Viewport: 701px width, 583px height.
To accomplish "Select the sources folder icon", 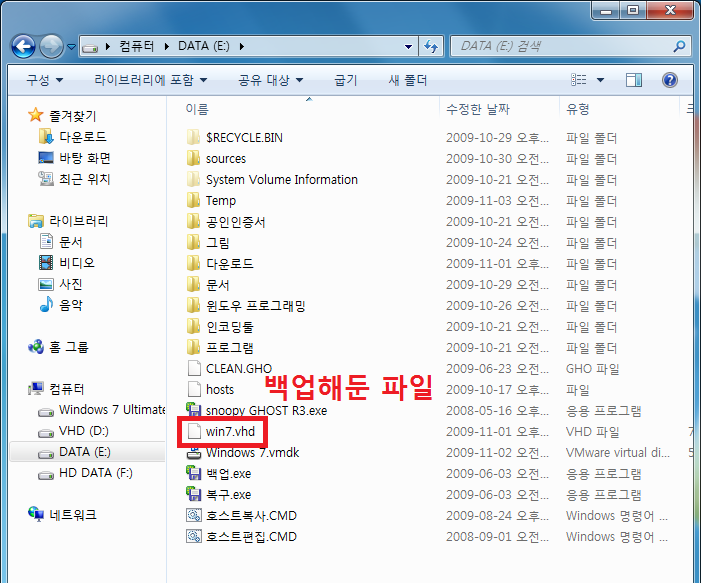I will (x=193, y=158).
